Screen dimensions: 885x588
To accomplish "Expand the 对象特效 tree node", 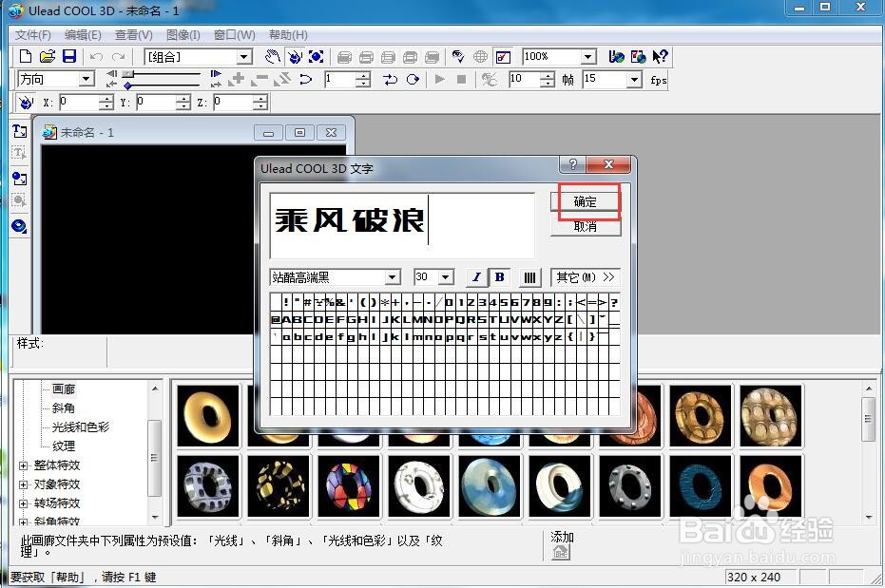I will click(x=24, y=484).
